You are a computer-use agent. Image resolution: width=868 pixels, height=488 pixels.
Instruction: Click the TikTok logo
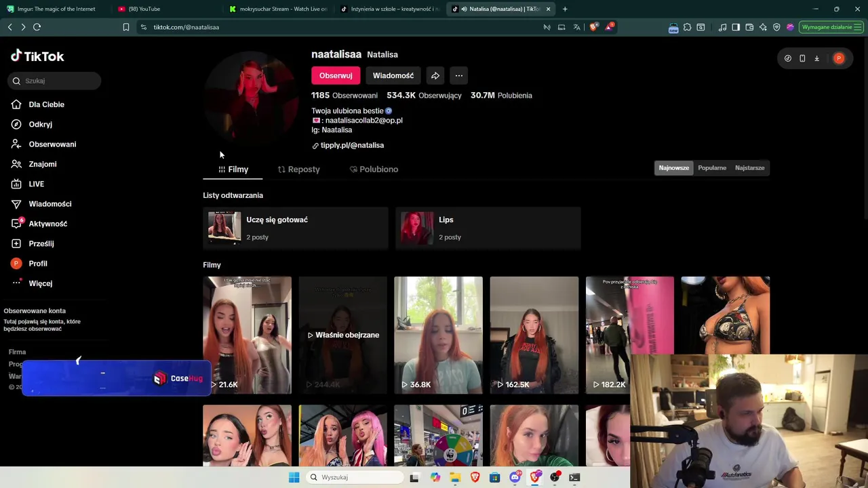pyautogui.click(x=37, y=56)
